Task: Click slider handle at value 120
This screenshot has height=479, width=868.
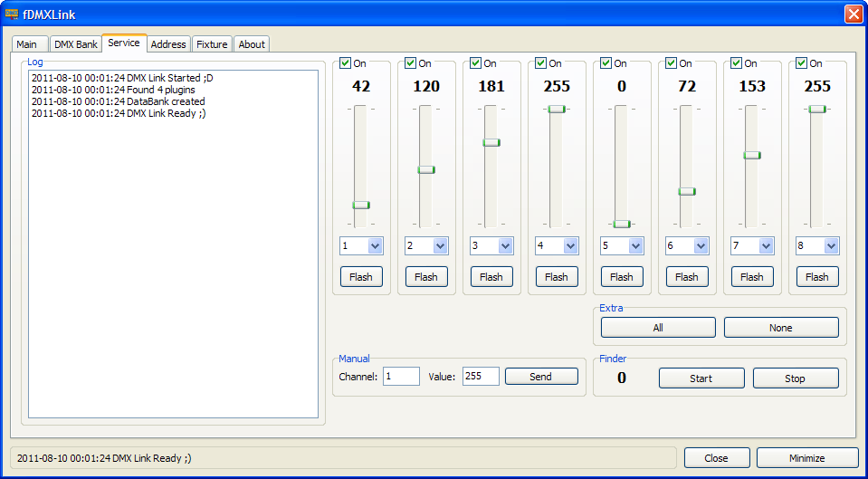Action: coord(426,169)
